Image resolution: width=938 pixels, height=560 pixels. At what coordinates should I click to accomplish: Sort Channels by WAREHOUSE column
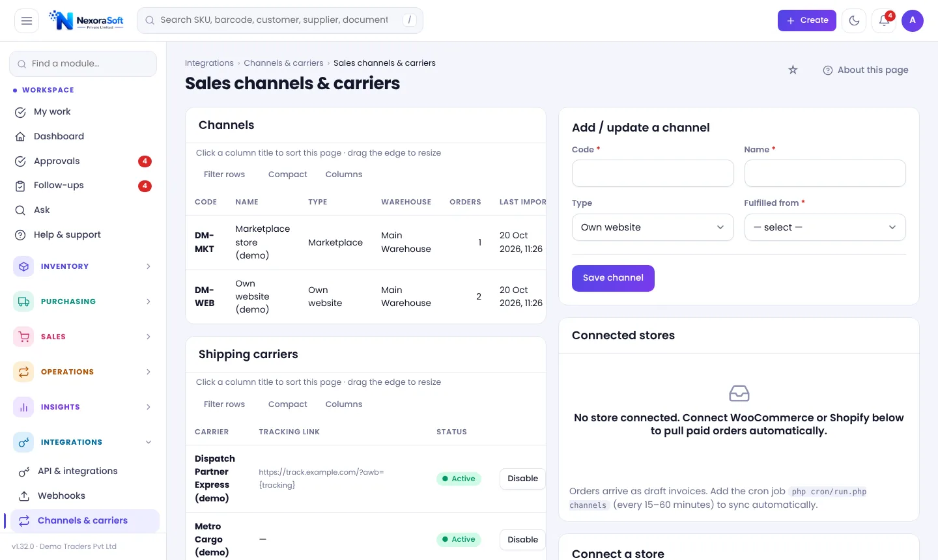coord(406,203)
